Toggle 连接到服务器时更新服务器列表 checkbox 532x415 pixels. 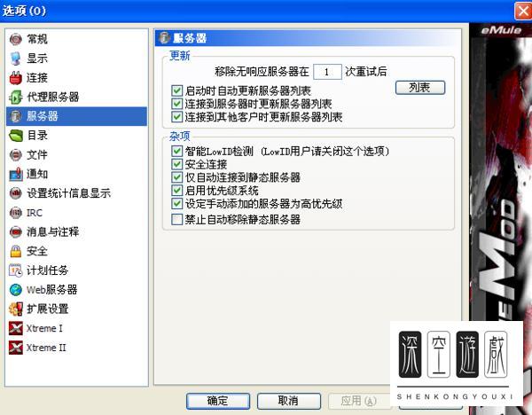click(176, 104)
